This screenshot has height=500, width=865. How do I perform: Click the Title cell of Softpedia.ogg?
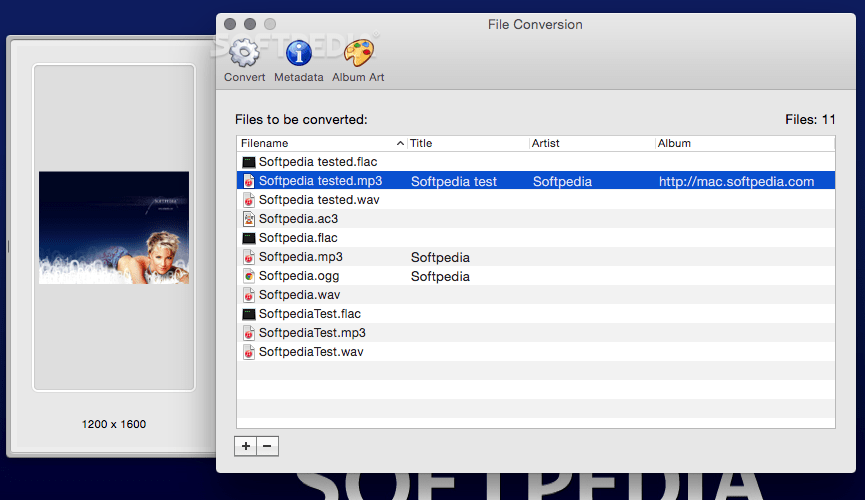click(440, 276)
